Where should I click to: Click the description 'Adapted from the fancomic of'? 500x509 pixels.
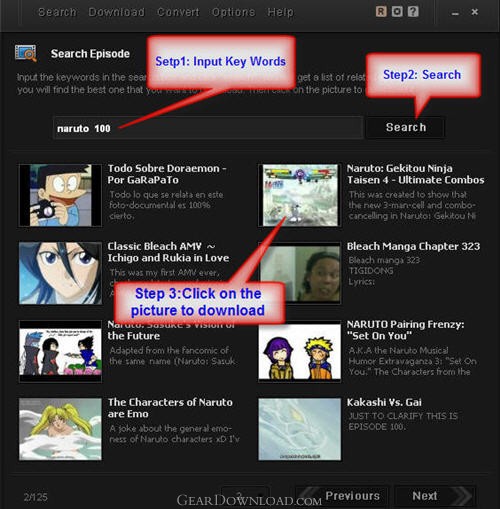[172, 356]
